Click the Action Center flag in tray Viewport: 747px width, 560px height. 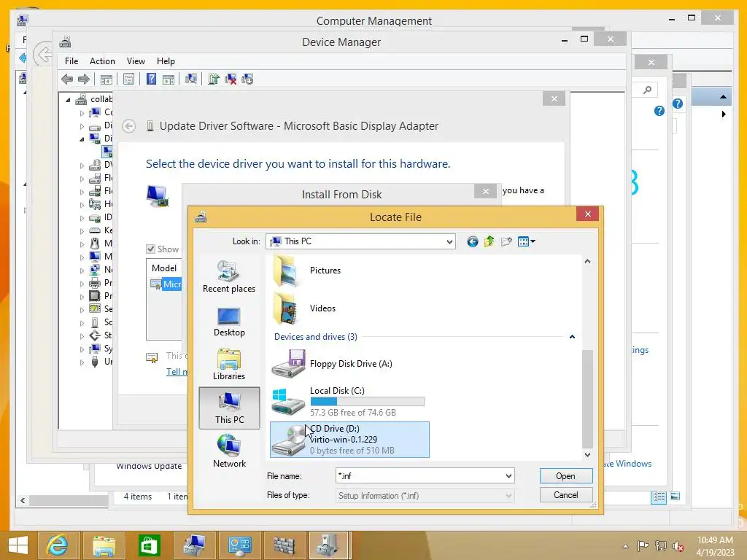pos(643,545)
